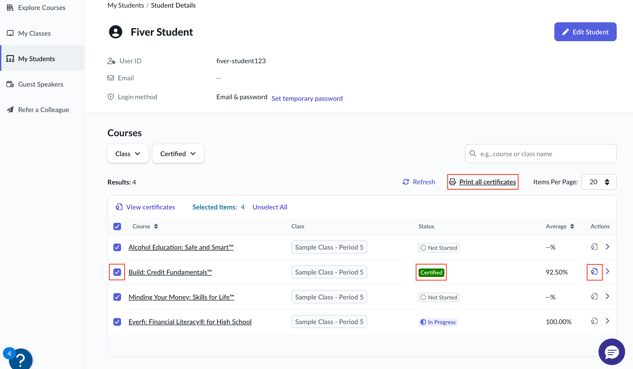633x369 pixels.
Task: Click the fiver-student123 user ID value
Action: [x=241, y=61]
